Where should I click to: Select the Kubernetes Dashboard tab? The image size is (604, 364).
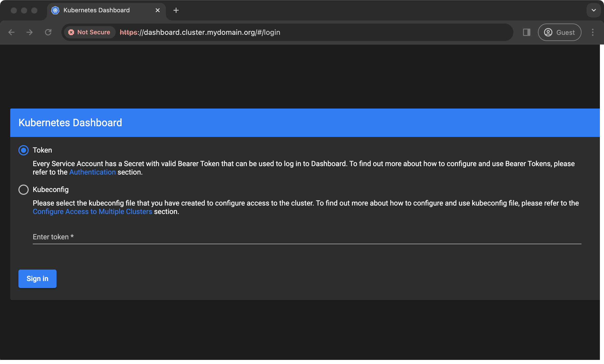[x=106, y=10]
